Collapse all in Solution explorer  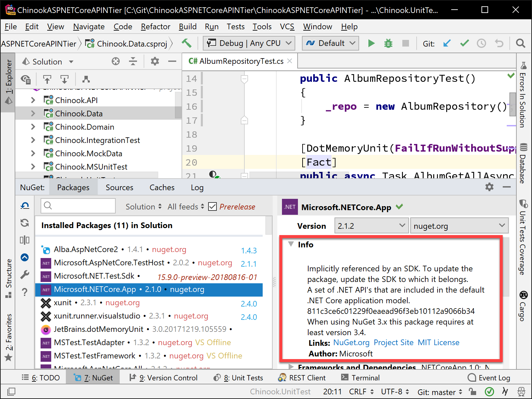[133, 61]
